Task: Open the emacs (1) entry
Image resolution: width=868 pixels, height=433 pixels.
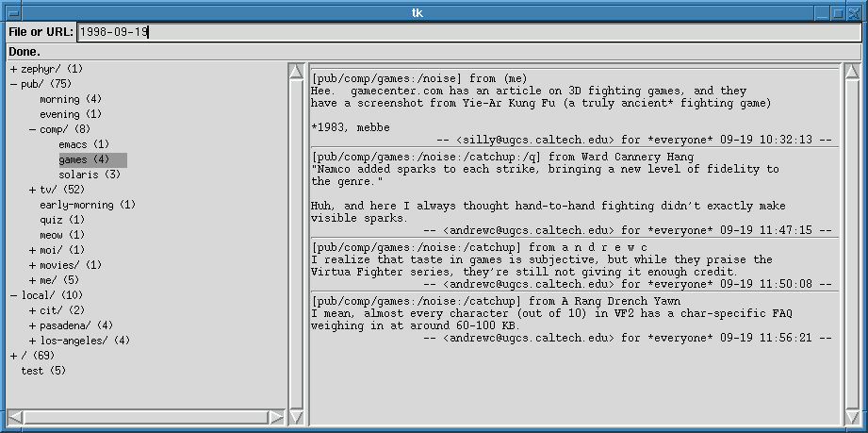Action: tap(84, 144)
